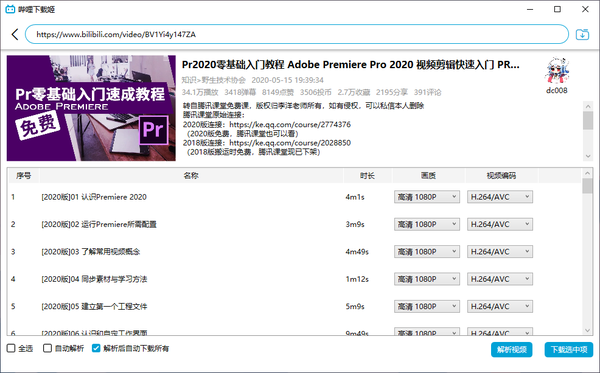Click the video list vertical scrollbar thumb

click(588, 186)
